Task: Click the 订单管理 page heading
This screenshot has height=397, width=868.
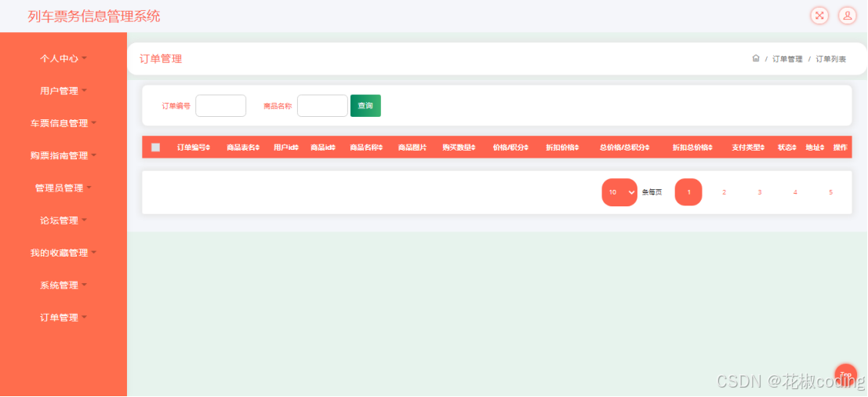Action: tap(161, 59)
